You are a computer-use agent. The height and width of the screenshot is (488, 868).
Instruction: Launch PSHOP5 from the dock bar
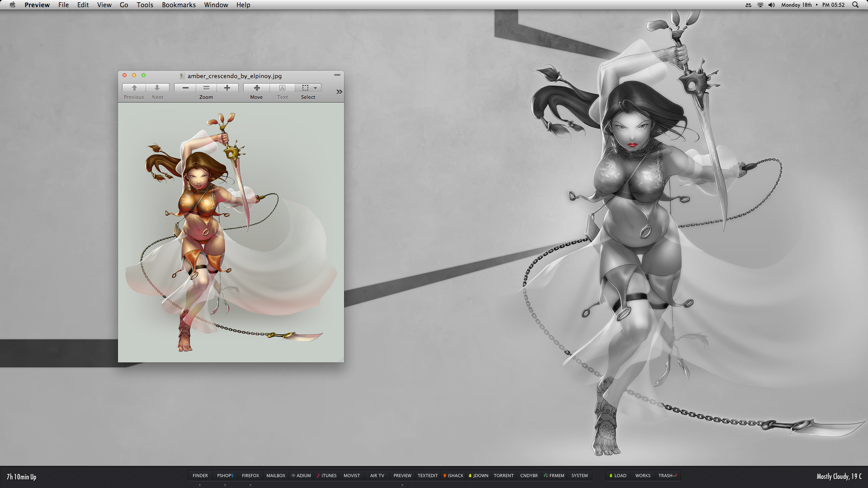(x=225, y=475)
